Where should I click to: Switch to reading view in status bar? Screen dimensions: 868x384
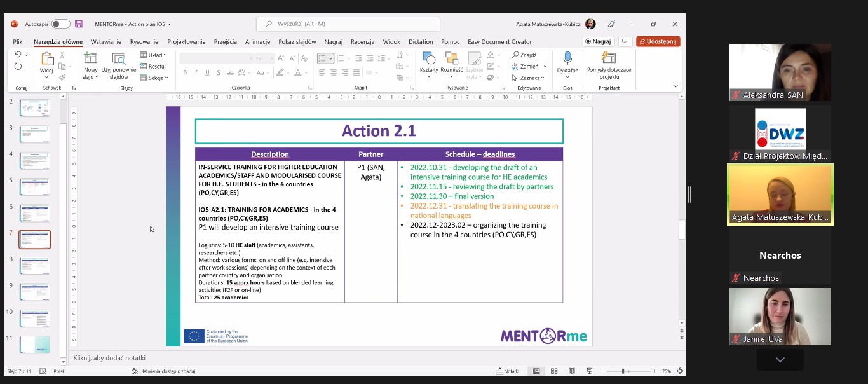(x=572, y=371)
